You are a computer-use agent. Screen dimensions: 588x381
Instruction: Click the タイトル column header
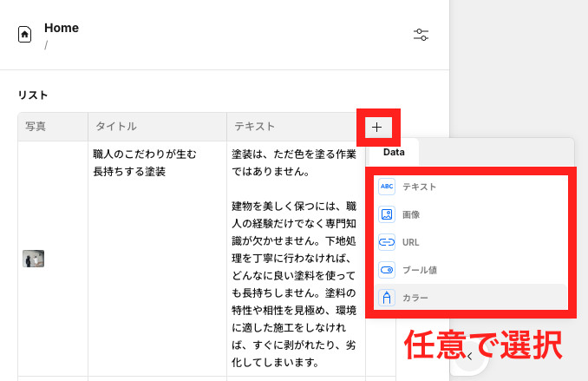click(x=158, y=127)
